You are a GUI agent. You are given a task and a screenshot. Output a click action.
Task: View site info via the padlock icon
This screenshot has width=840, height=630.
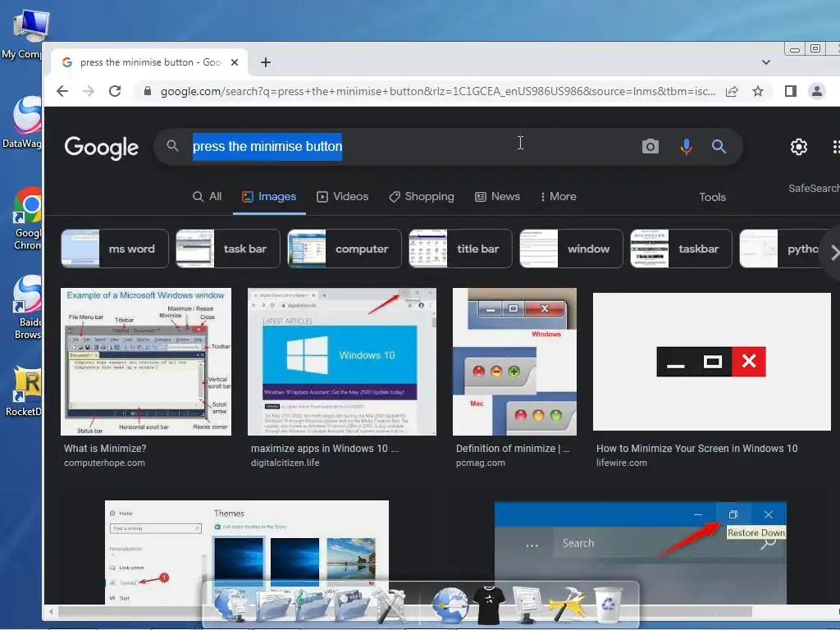(x=148, y=91)
